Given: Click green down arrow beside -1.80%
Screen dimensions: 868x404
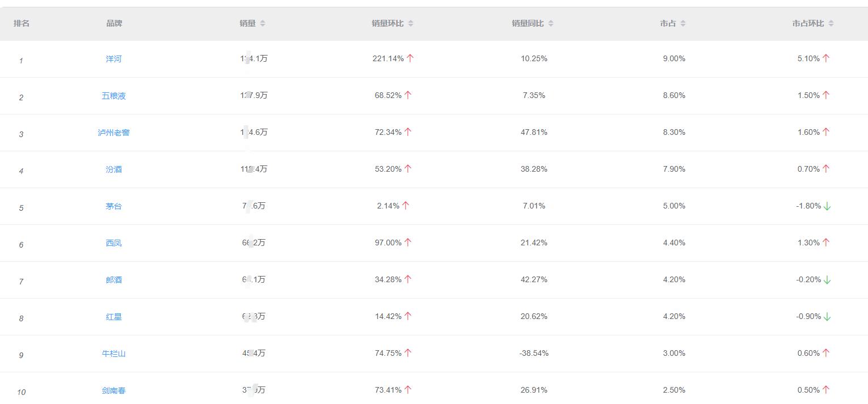Looking at the screenshot, I should 827,206.
